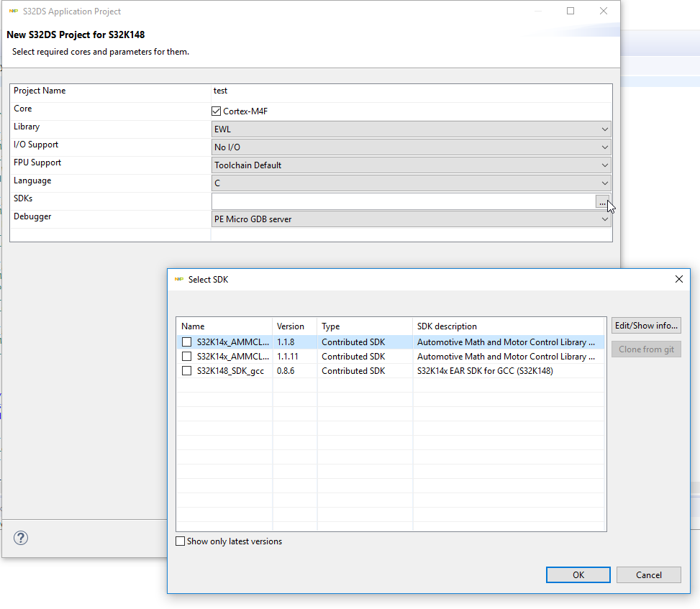Viewport: 700px width, 609px height.
Task: Click the Edit/Show info... button
Action: click(x=646, y=326)
